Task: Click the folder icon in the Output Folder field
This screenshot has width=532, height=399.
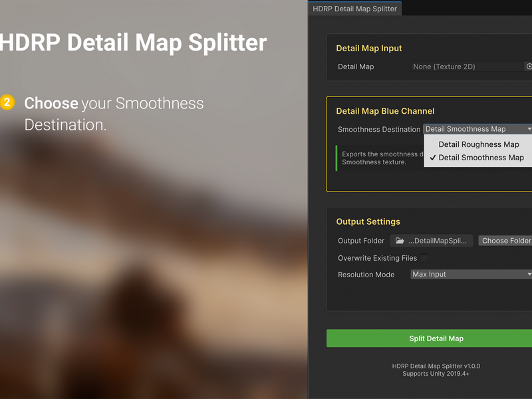Action: coord(400,241)
